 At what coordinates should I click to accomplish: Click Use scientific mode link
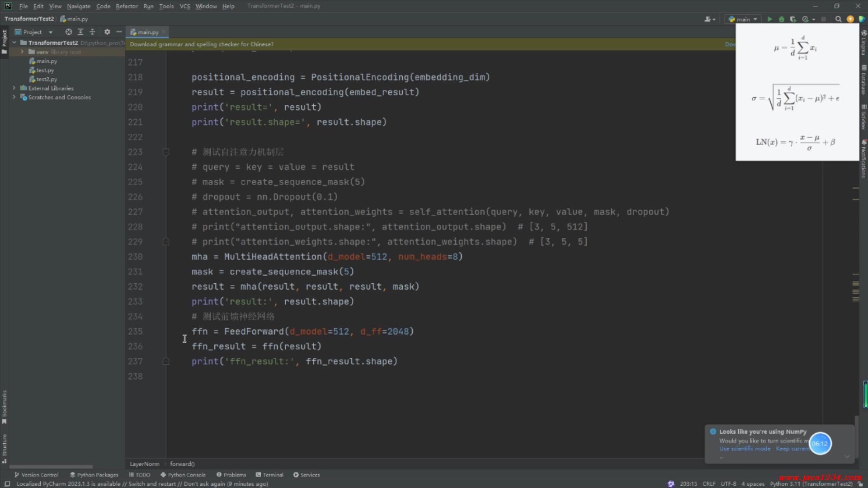(745, 449)
